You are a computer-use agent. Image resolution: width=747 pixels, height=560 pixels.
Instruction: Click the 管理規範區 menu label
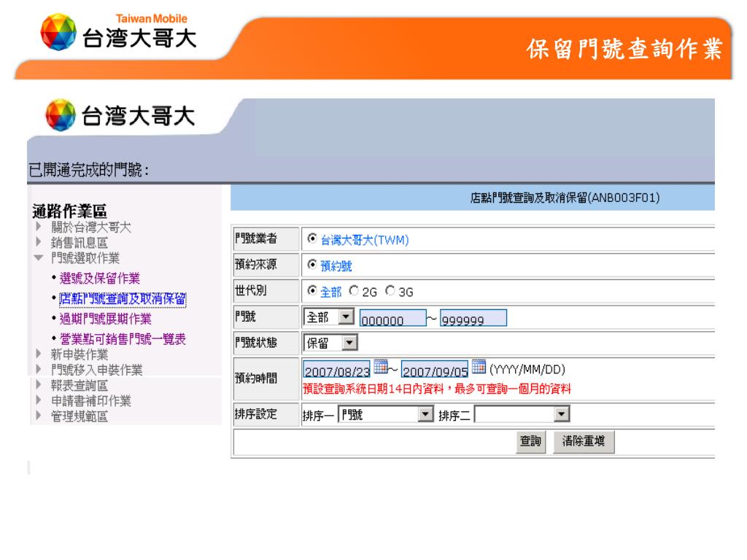[80, 416]
